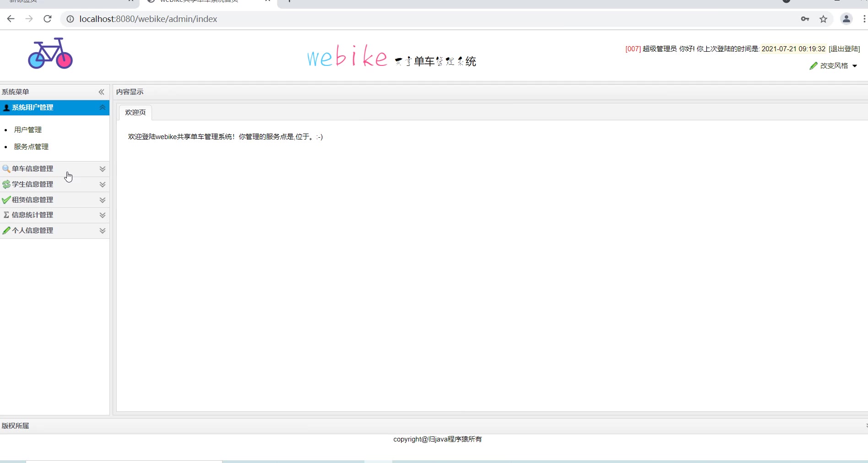Expand the 信息统计管理 section arrow
Viewport: 868px width, 463px height.
pos(103,215)
